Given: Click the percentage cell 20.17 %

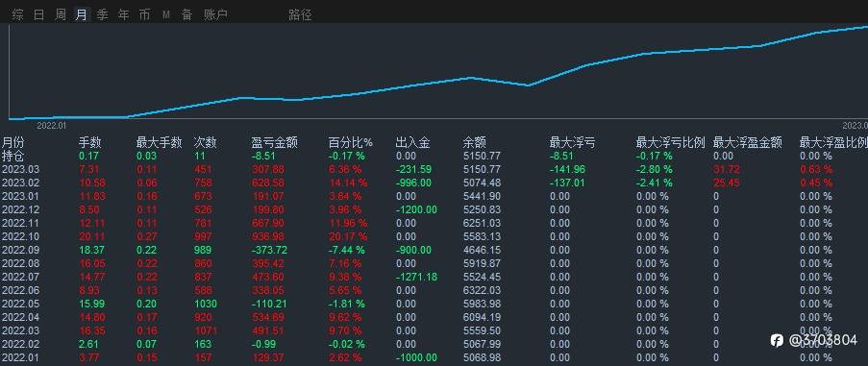Looking at the screenshot, I should click(348, 236).
